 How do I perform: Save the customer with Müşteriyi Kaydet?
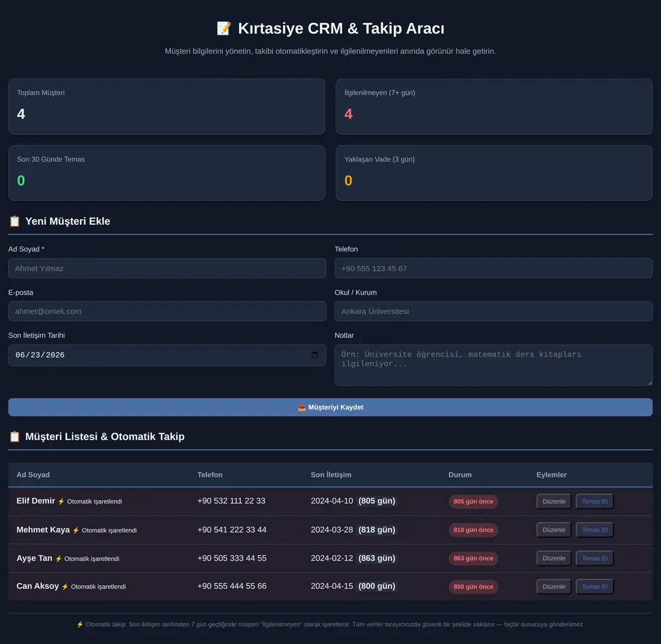coord(330,407)
